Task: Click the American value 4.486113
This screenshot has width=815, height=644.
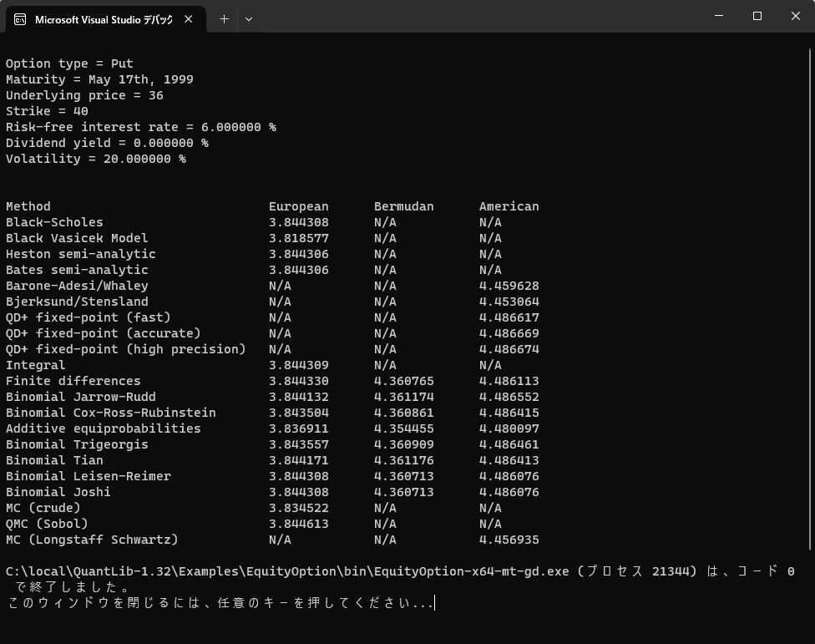Action: click(x=509, y=381)
